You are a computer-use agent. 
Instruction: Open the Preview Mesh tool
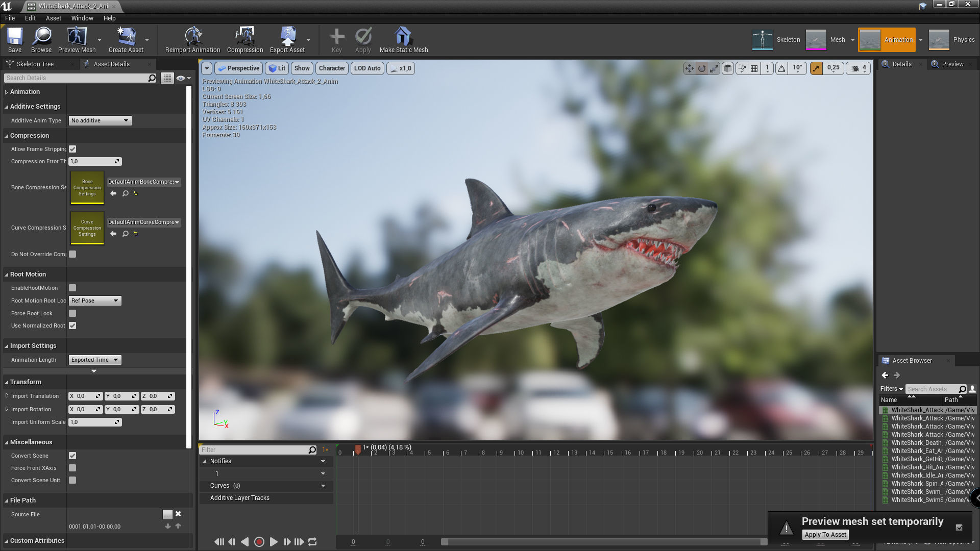coord(77,40)
